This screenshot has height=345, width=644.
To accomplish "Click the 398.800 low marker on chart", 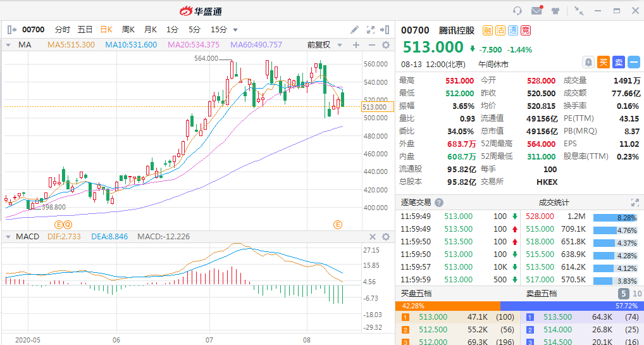I will [x=53, y=207].
